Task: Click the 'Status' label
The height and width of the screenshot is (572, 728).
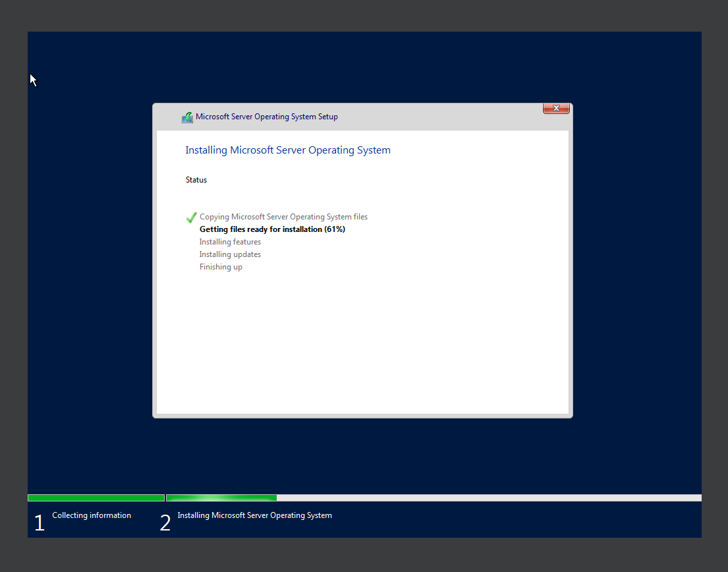Action: pos(196,180)
